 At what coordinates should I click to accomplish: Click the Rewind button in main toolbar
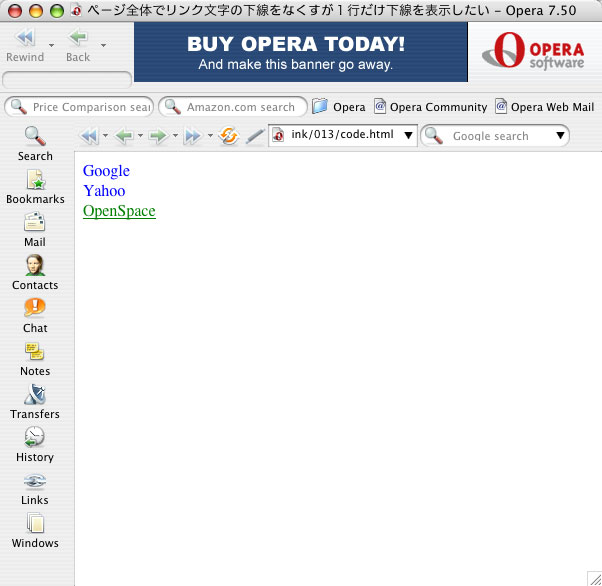(x=25, y=45)
